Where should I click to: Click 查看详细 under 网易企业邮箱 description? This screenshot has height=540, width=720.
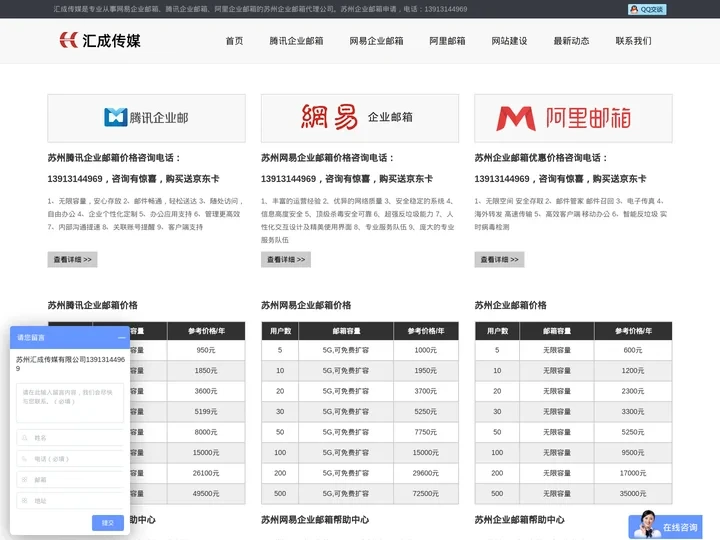(286, 259)
